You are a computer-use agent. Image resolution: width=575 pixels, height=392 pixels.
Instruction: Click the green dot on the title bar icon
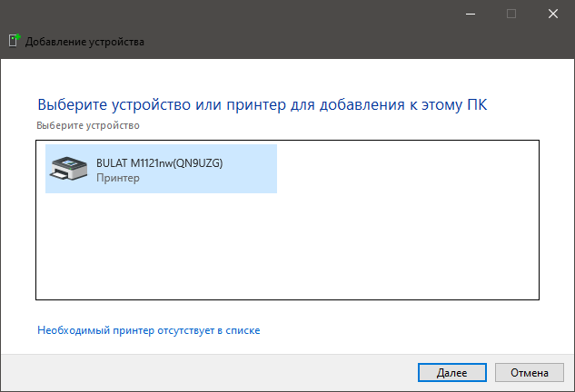[x=16, y=36]
